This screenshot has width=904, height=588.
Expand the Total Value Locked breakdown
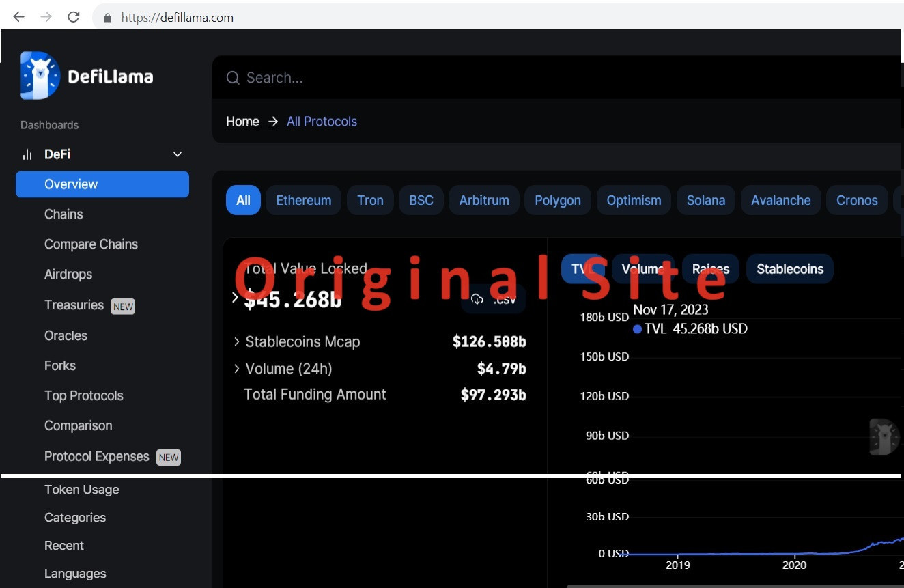(x=236, y=298)
